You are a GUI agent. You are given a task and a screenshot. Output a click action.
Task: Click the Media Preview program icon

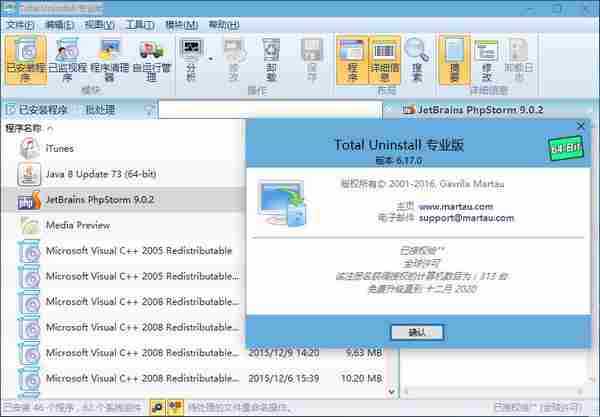tap(29, 226)
